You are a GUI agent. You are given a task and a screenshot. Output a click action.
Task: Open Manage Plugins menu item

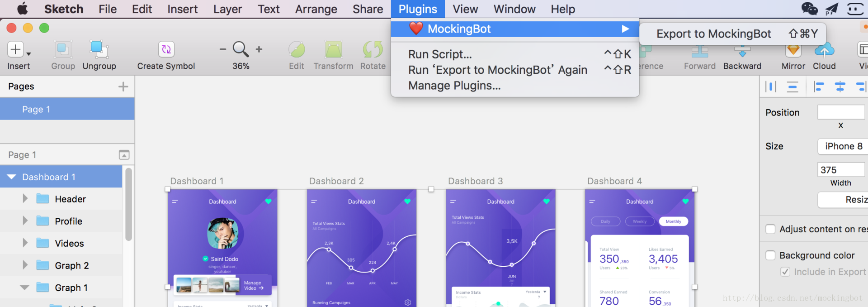tap(515, 86)
